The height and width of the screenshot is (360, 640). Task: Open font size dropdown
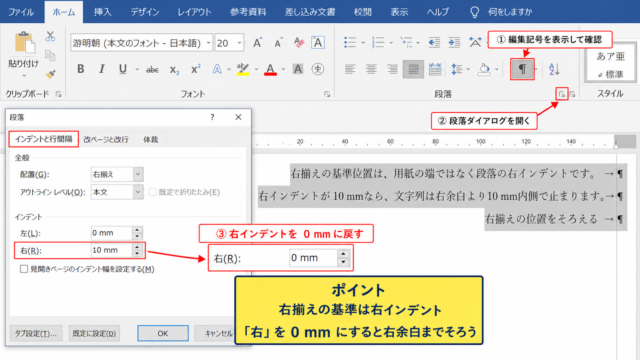pyautogui.click(x=239, y=43)
